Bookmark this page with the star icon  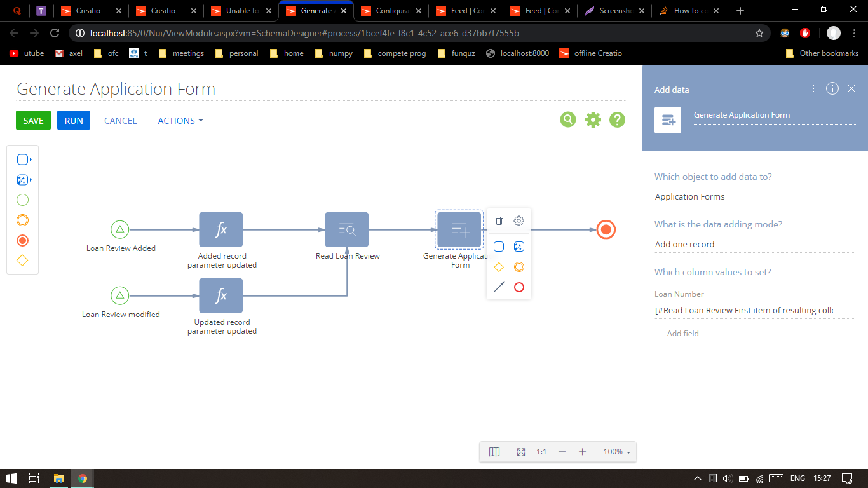(x=759, y=33)
